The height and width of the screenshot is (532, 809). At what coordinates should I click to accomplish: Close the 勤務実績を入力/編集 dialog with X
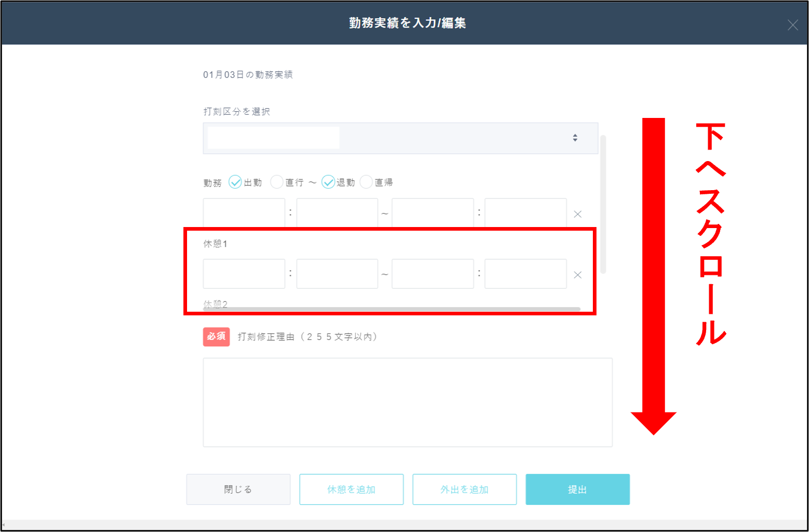tap(792, 25)
